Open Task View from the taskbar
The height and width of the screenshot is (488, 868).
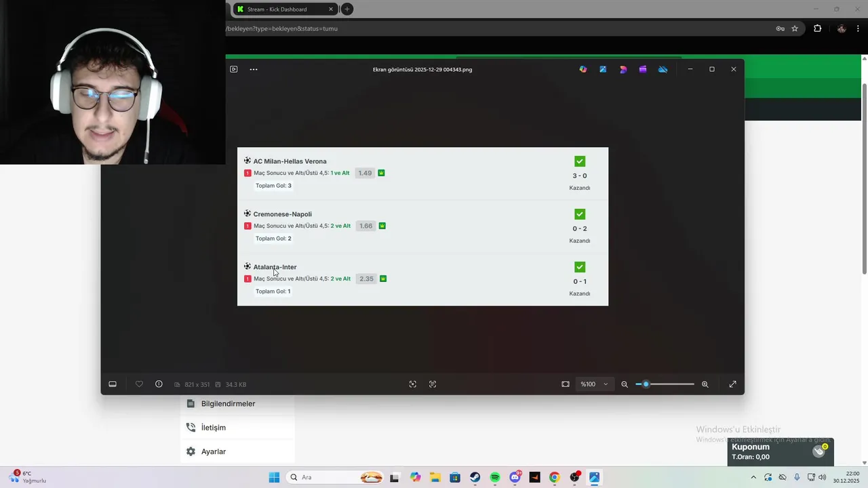pos(395,477)
